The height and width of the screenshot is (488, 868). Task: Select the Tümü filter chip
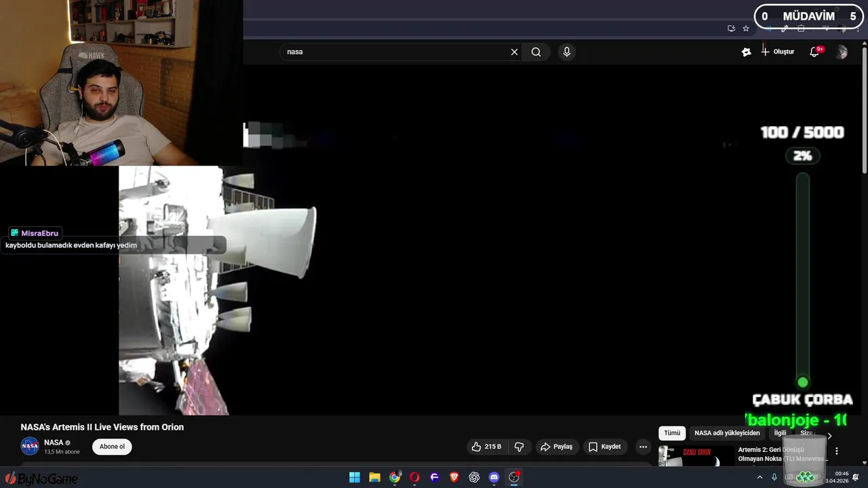[x=672, y=433]
